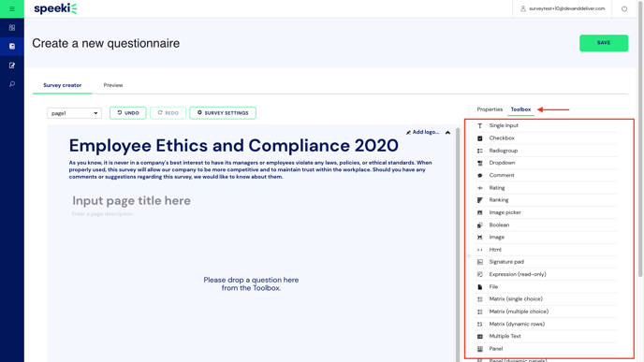Image resolution: width=644 pixels, height=362 pixels.
Task: Select the Boolean toolbox icon
Action: 479,224
